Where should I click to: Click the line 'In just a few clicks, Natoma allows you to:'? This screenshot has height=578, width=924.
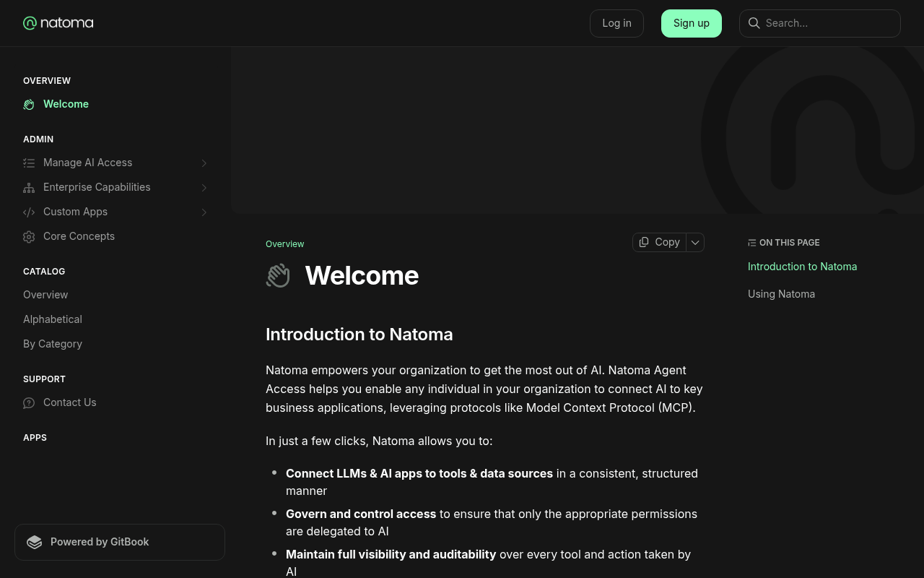[x=379, y=441]
